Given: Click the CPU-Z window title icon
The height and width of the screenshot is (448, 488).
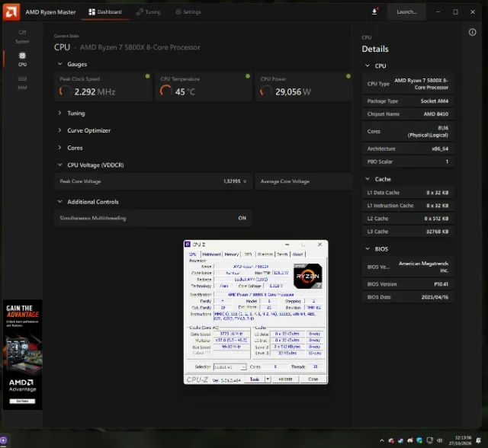Looking at the screenshot, I should click(188, 245).
